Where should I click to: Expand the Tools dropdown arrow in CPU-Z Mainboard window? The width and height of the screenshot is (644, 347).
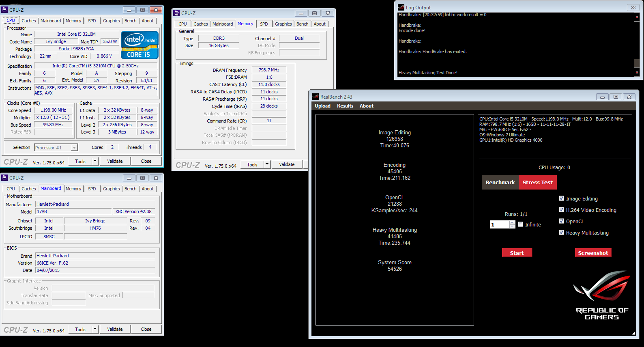coord(95,329)
